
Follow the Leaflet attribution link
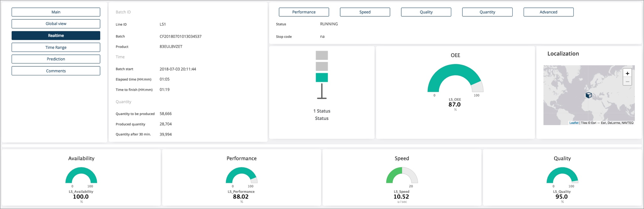[x=574, y=123]
